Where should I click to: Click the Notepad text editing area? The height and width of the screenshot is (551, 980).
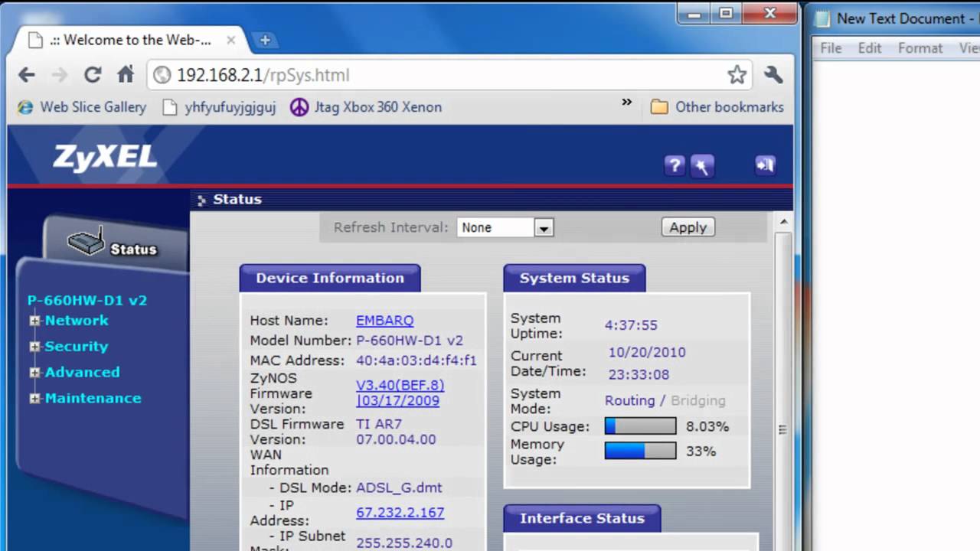pyautogui.click(x=896, y=306)
